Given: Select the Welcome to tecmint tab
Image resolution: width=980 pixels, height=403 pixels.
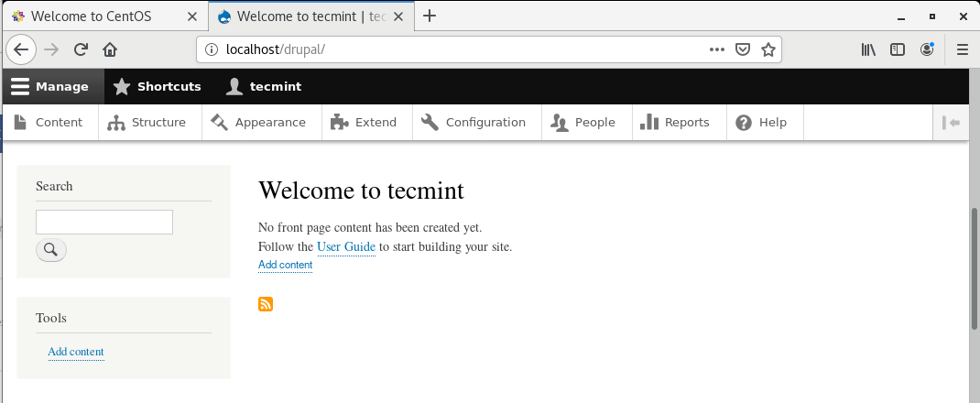Looking at the screenshot, I should tap(311, 16).
